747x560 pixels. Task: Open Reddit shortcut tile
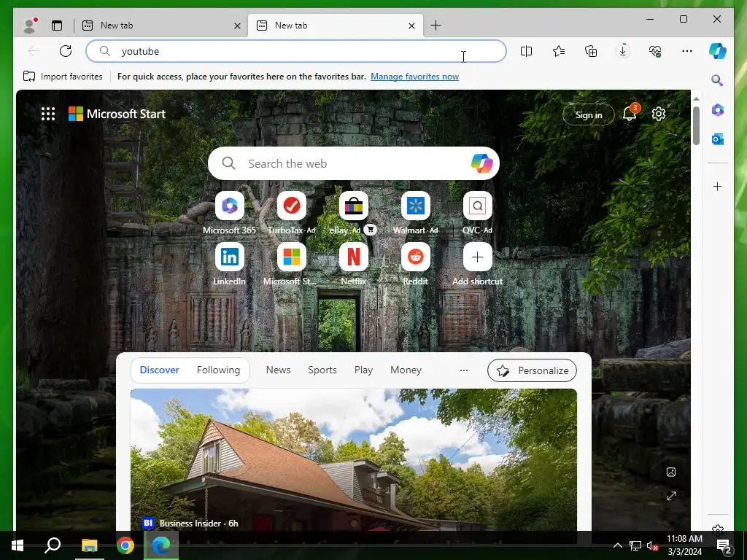[x=415, y=257]
